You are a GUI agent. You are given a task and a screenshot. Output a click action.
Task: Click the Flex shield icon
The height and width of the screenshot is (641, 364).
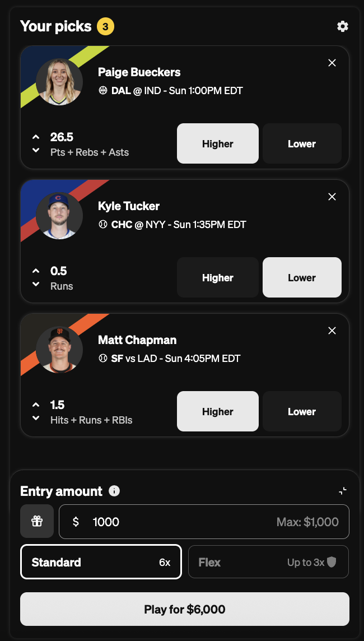coord(332,563)
